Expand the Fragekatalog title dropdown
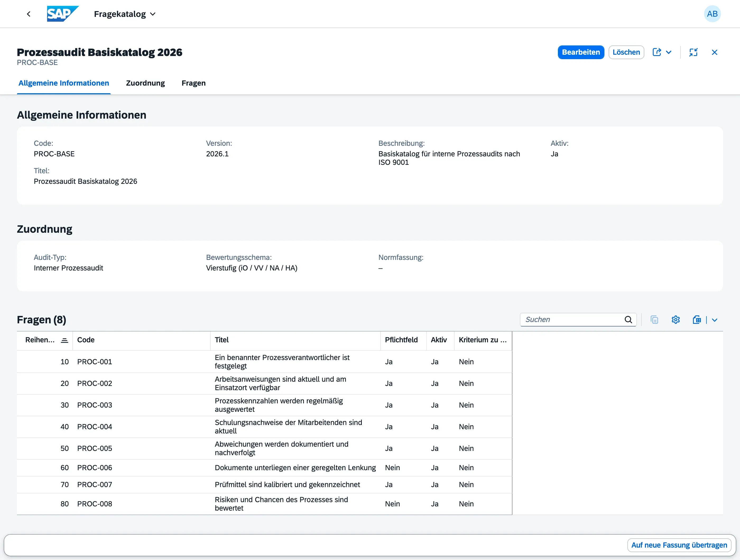 click(152, 14)
